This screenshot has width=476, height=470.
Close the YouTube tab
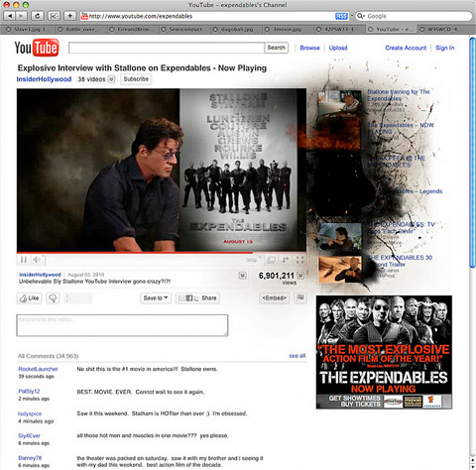(x=370, y=30)
